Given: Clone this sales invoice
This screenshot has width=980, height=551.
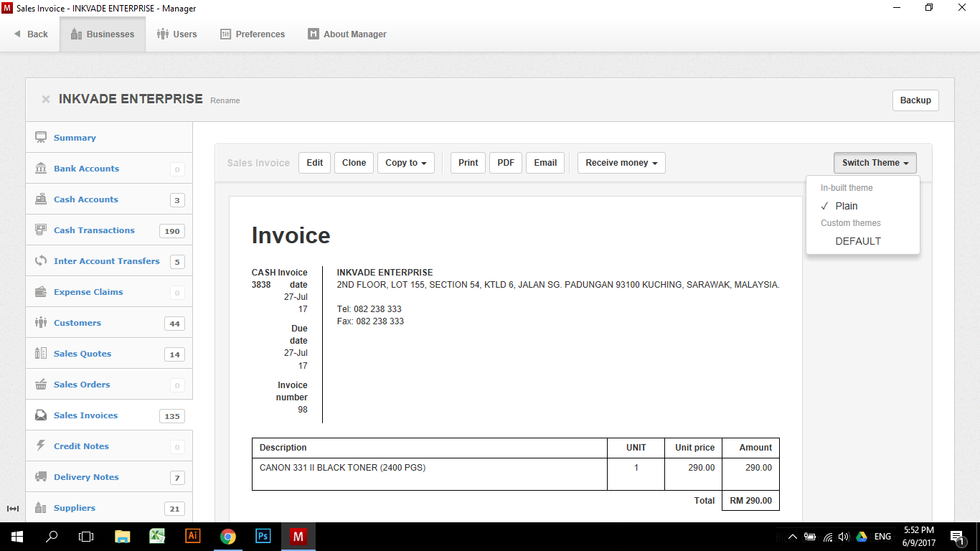Looking at the screenshot, I should point(354,163).
